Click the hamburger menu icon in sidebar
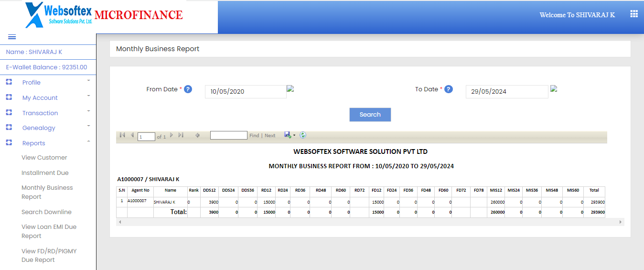The image size is (644, 270). 12,37
